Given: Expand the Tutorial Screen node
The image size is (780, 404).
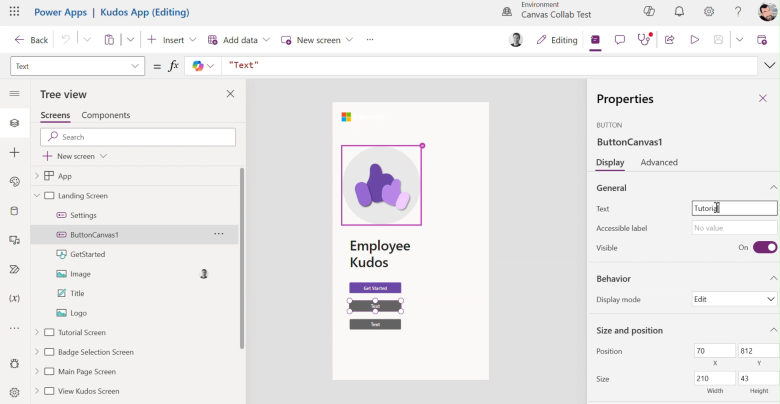Looking at the screenshot, I should coord(36,332).
